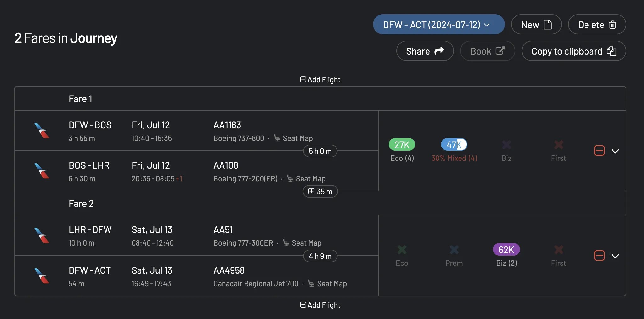
Task: Click plus icon of top Add Flight
Action: pyautogui.click(x=303, y=79)
